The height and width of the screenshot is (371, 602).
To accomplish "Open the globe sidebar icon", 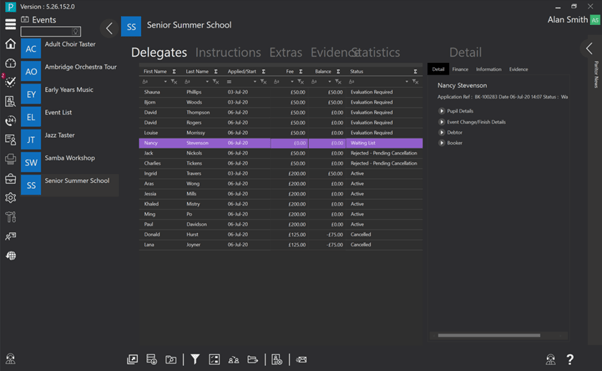I will [x=10, y=256].
